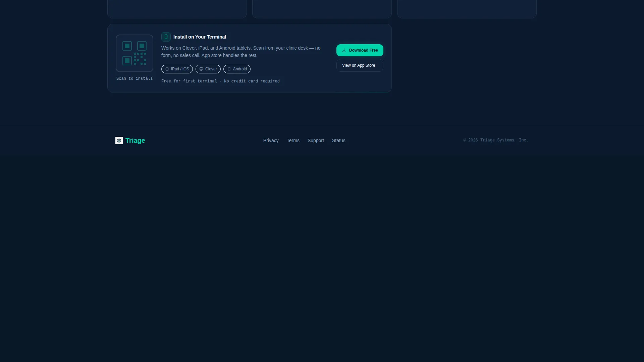Click the terminal icon beside Install heading
This screenshot has width=644, height=362.
pyautogui.click(x=166, y=37)
